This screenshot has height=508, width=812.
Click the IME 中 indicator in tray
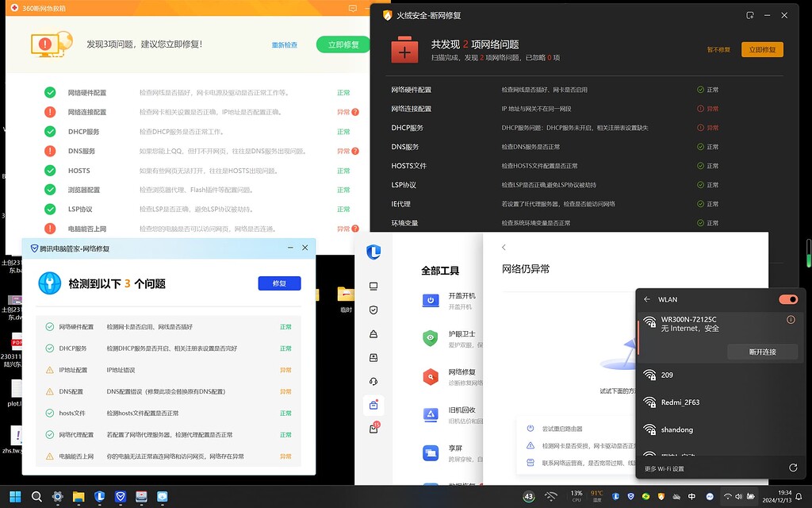point(691,497)
